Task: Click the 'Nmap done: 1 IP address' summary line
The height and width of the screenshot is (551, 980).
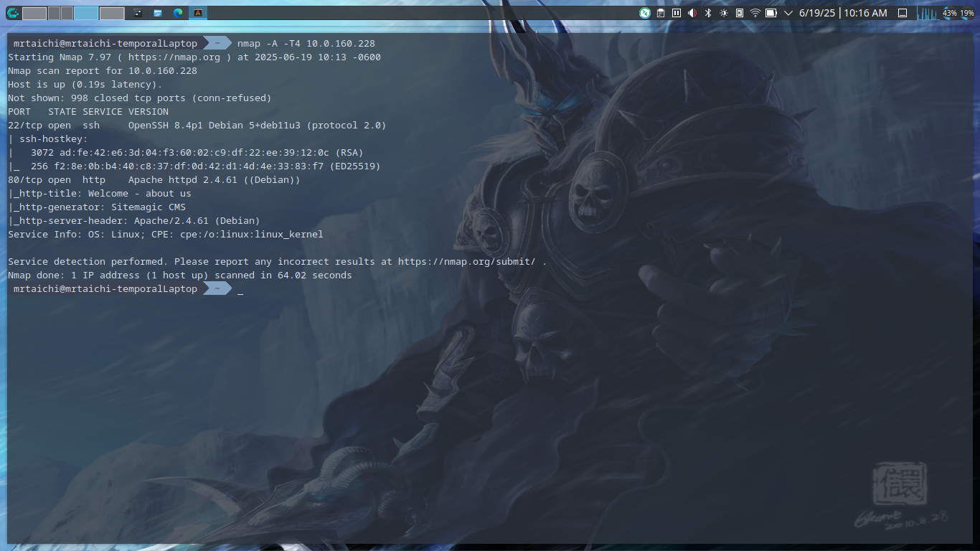Action: click(180, 275)
